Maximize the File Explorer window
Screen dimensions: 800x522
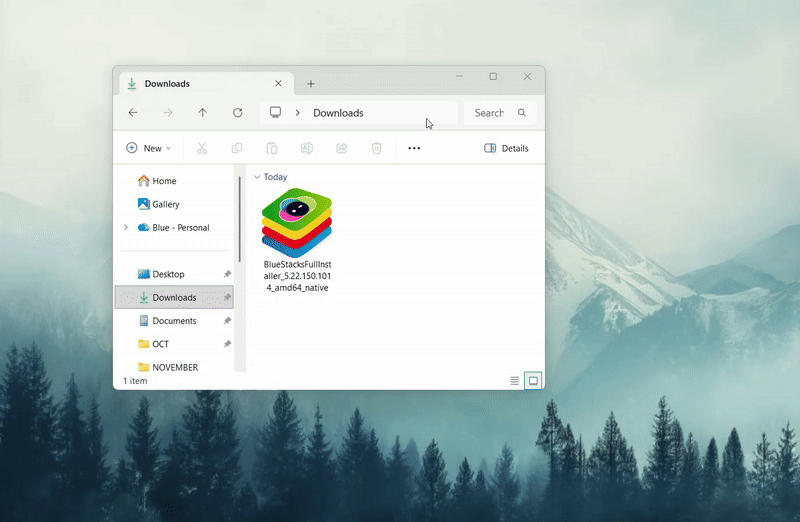click(x=493, y=76)
